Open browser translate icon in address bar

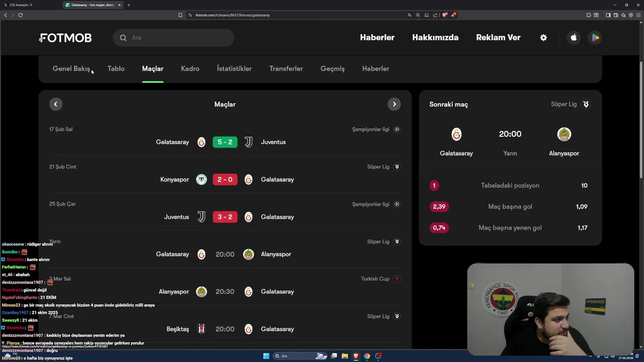[x=410, y=15]
